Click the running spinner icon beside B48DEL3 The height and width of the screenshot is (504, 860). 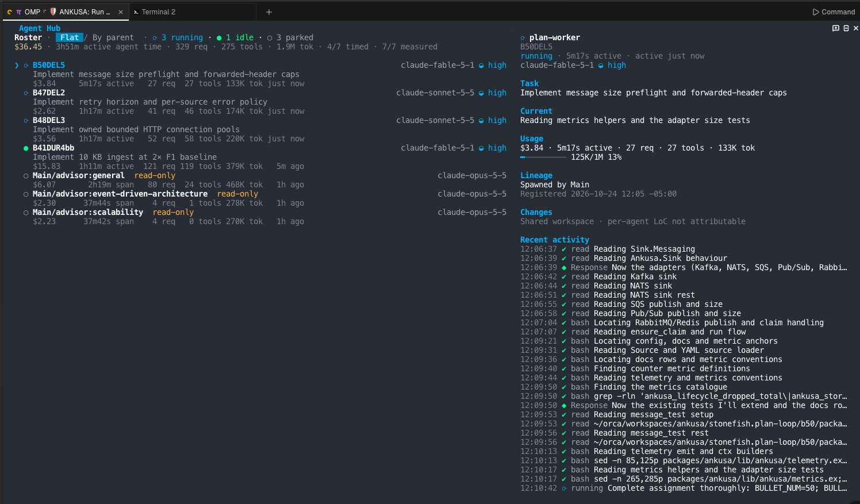26,121
